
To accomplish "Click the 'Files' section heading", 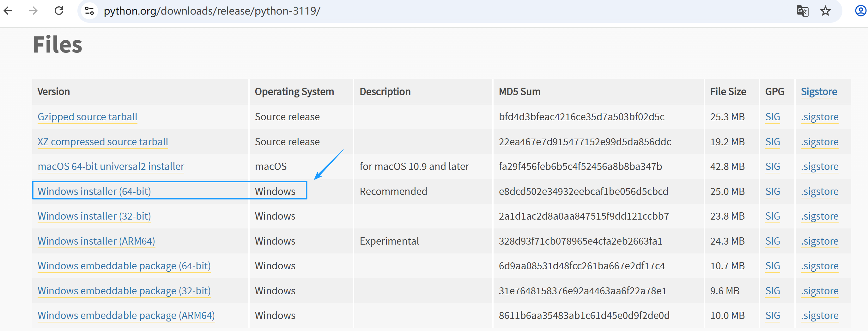I will click(58, 45).
